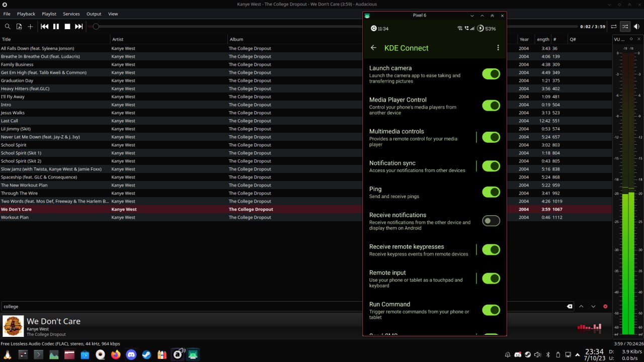Toggle the Multimedia controls switch
Viewport: 644px width, 362px height.
coord(491,137)
